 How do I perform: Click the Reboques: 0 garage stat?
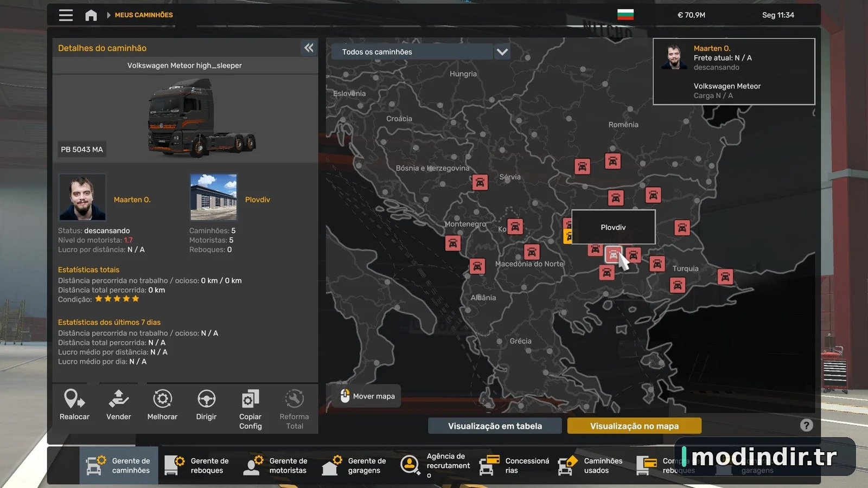(210, 249)
